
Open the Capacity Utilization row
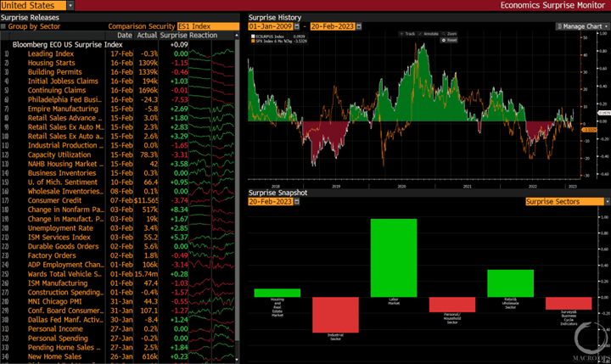tap(118, 154)
